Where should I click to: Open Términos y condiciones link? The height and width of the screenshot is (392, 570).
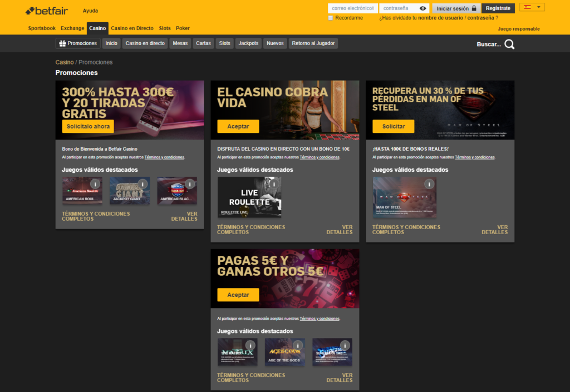pos(164,157)
